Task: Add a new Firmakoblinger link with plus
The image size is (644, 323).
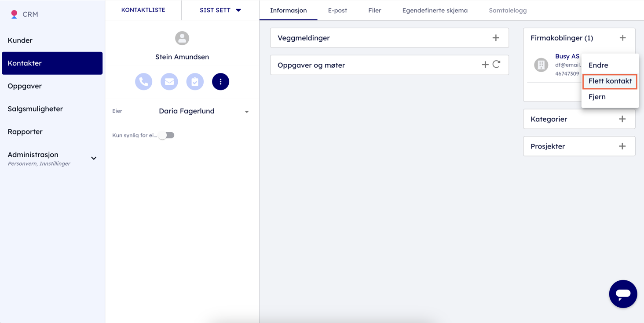Action: click(x=622, y=38)
